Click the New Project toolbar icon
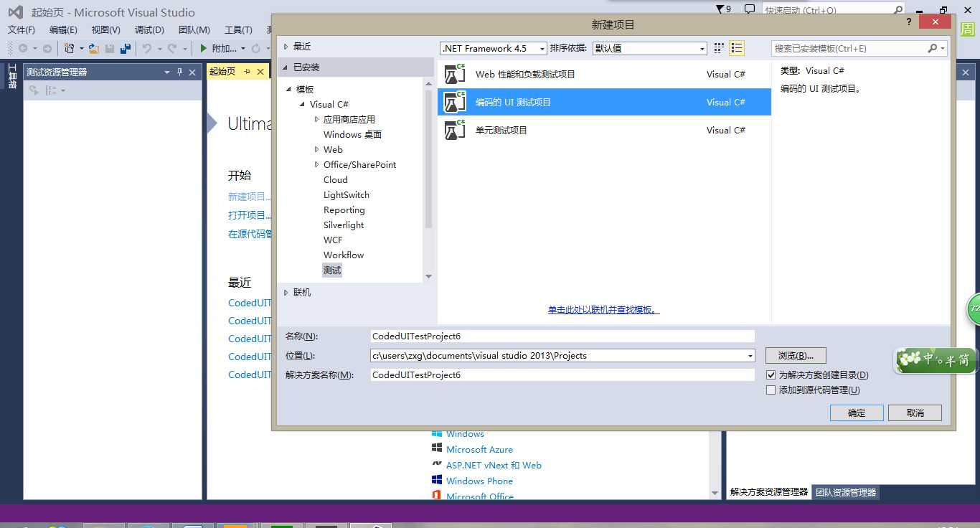The image size is (980, 528). click(x=70, y=49)
